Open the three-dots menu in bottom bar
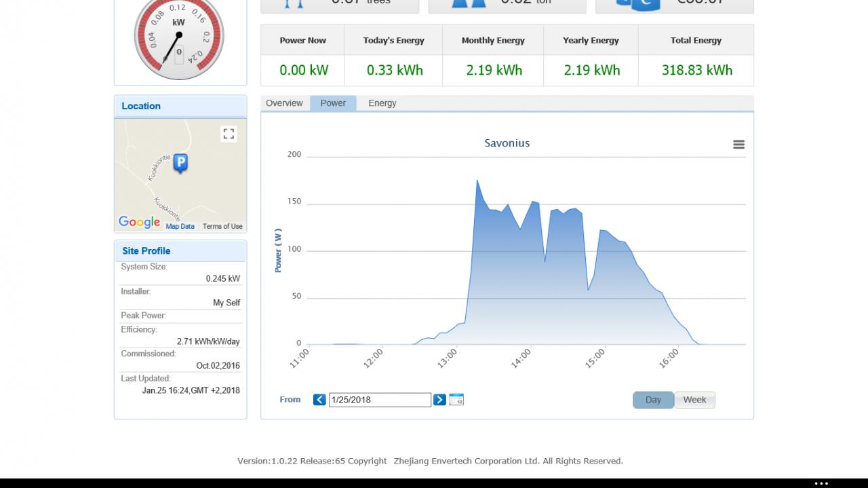 coord(821,483)
